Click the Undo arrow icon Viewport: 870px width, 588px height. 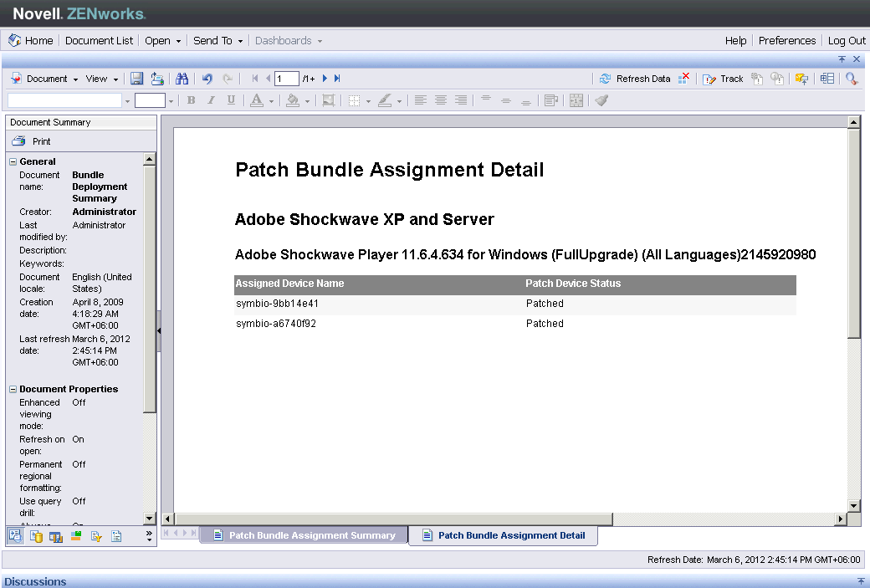[207, 79]
